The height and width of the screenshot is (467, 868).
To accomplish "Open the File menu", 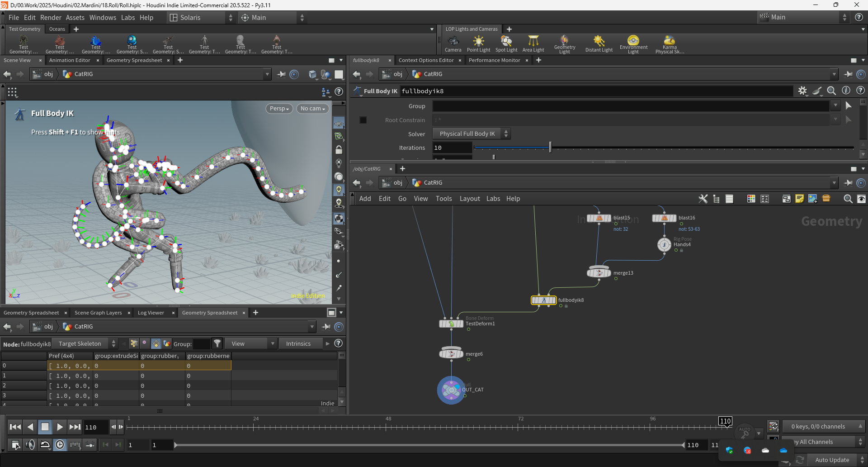I will (14, 18).
